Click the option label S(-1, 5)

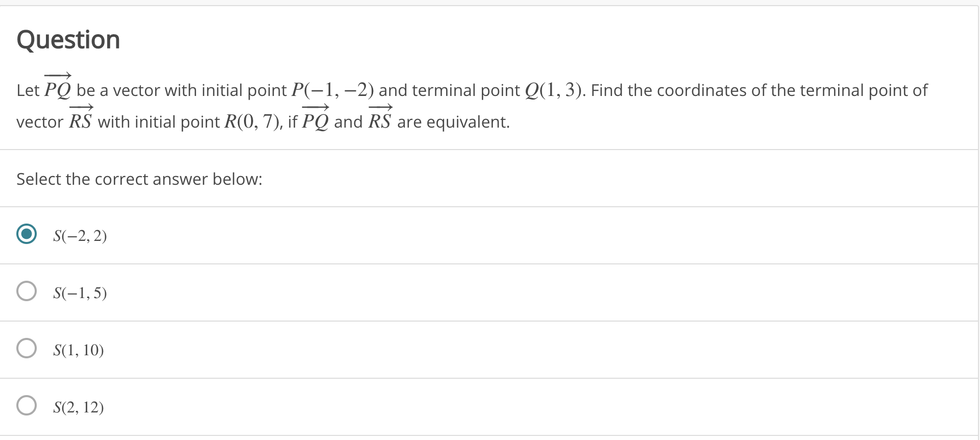point(80,292)
